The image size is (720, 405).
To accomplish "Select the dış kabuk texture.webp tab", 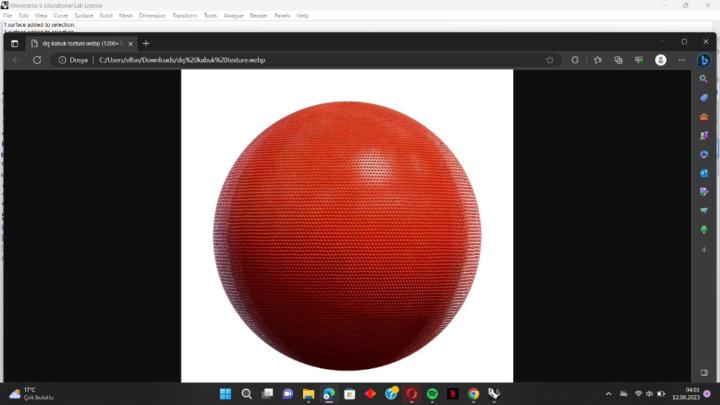I will point(81,43).
